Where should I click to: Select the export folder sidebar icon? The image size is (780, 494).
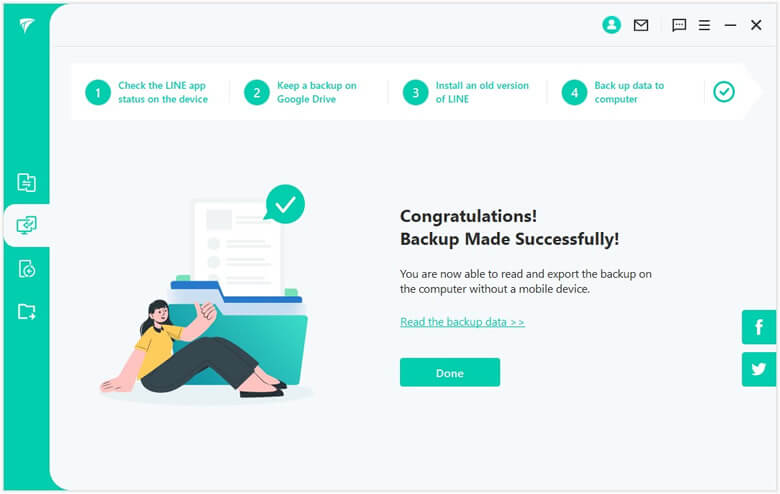coord(26,312)
